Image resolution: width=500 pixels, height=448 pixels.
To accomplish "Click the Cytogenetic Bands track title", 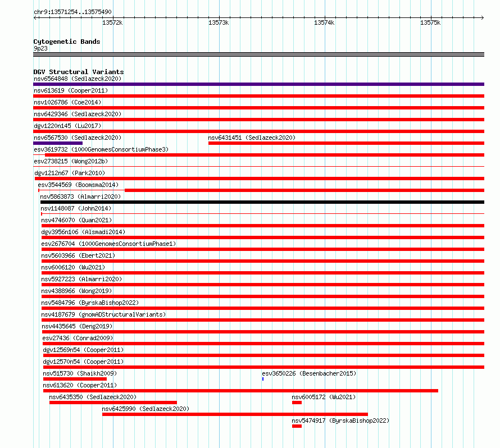I will point(67,42).
